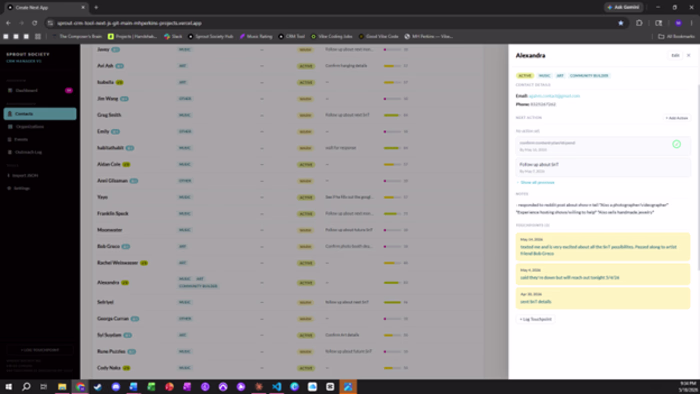Open Discord from the taskbar
This screenshot has width=700, height=394.
coord(116,387)
